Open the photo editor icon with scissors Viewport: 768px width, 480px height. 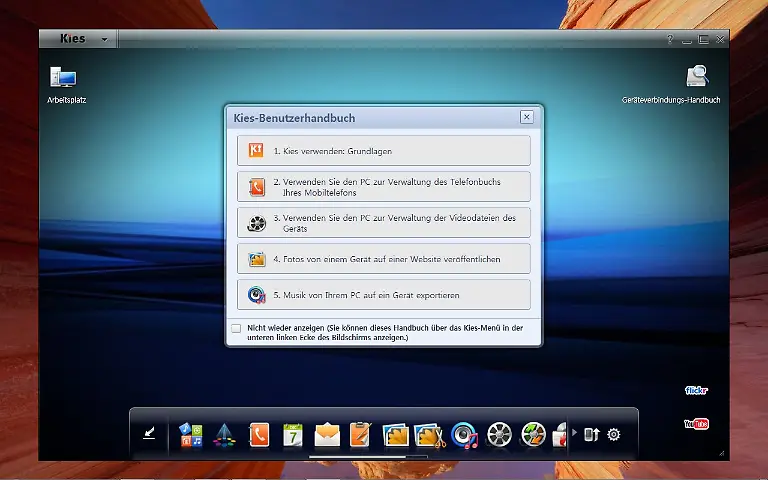[x=429, y=434]
